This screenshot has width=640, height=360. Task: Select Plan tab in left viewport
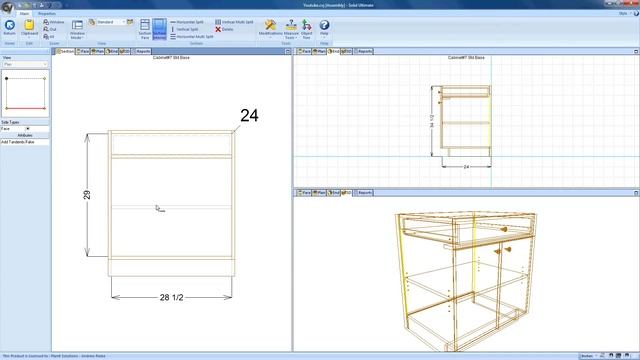coord(98,51)
